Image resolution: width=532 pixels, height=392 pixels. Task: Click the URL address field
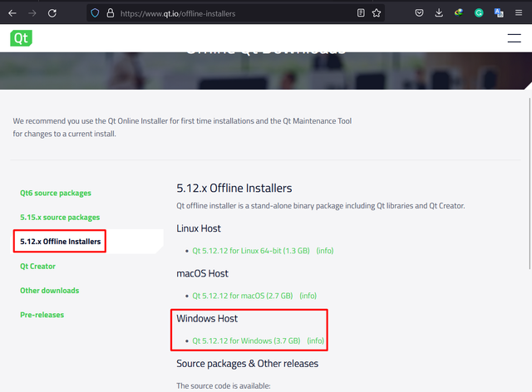pyautogui.click(x=236, y=13)
